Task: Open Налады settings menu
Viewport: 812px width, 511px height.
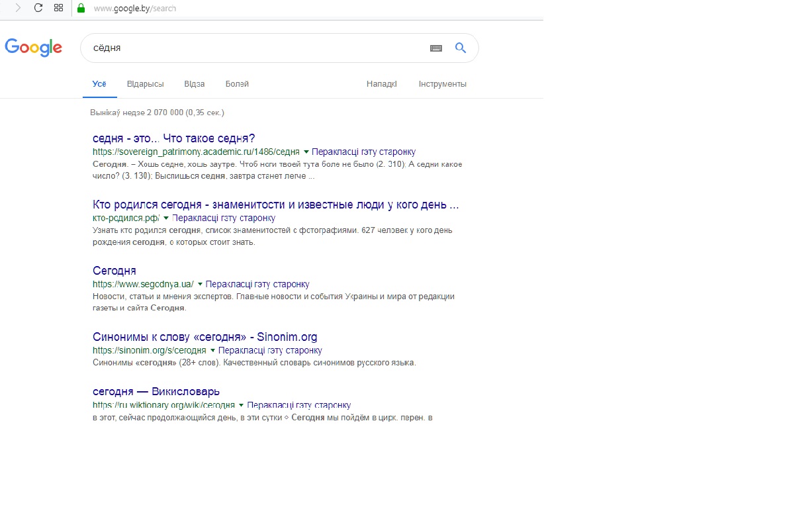Action: point(381,84)
